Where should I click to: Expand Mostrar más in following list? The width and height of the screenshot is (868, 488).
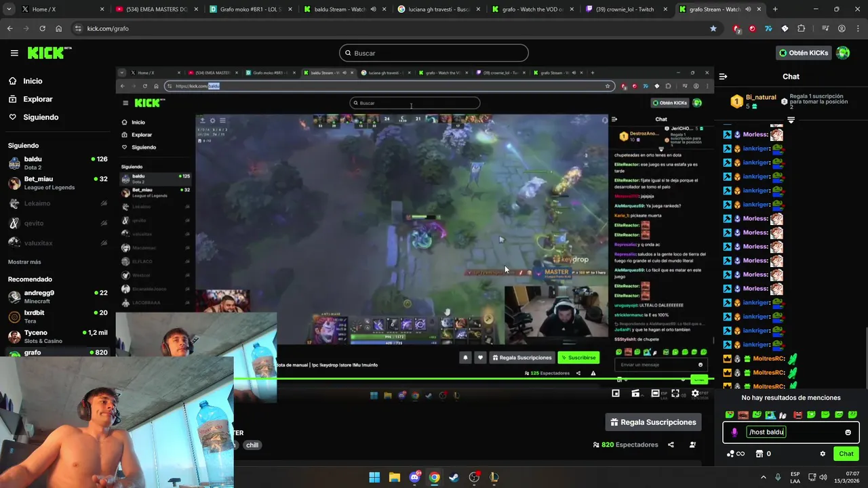pyautogui.click(x=24, y=262)
